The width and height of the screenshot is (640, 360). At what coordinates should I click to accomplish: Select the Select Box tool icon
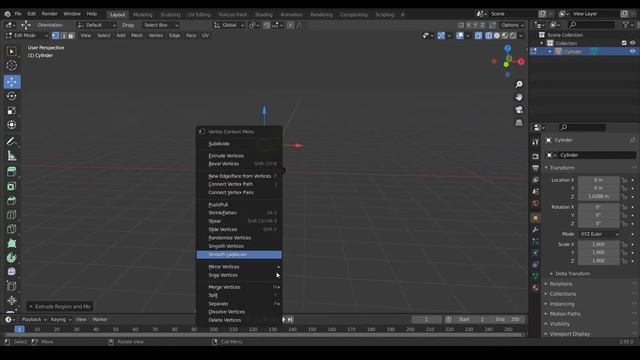pyautogui.click(x=12, y=51)
